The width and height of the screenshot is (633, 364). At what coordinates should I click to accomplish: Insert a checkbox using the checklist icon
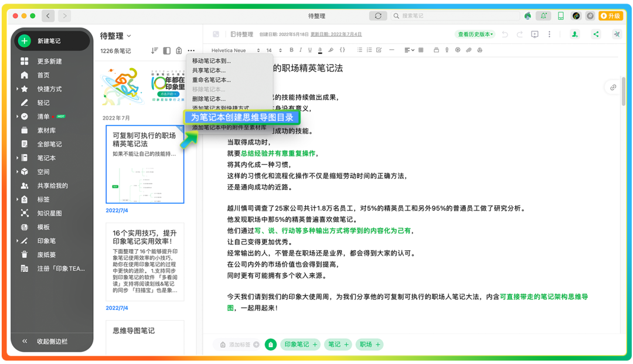(x=378, y=50)
